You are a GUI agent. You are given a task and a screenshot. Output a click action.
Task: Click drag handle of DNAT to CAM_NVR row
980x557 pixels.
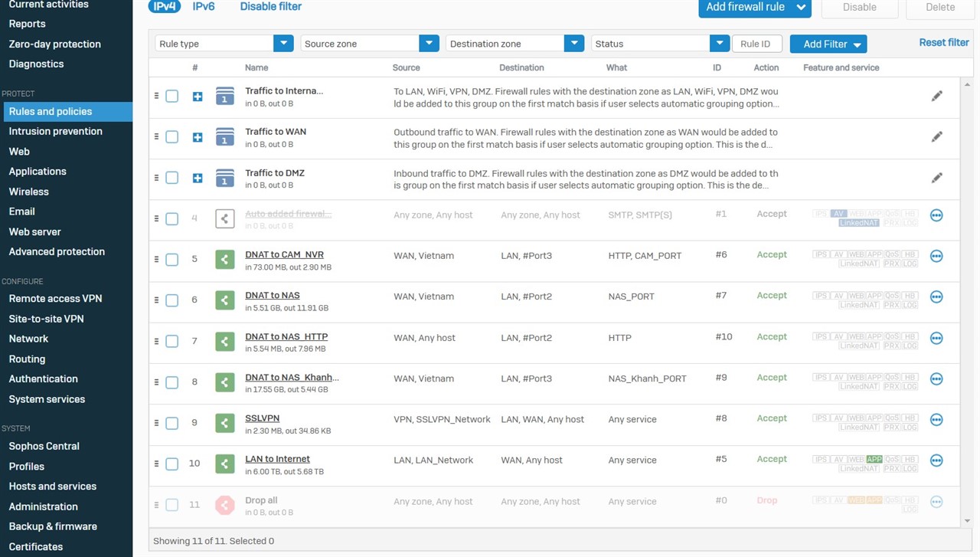pyautogui.click(x=156, y=260)
